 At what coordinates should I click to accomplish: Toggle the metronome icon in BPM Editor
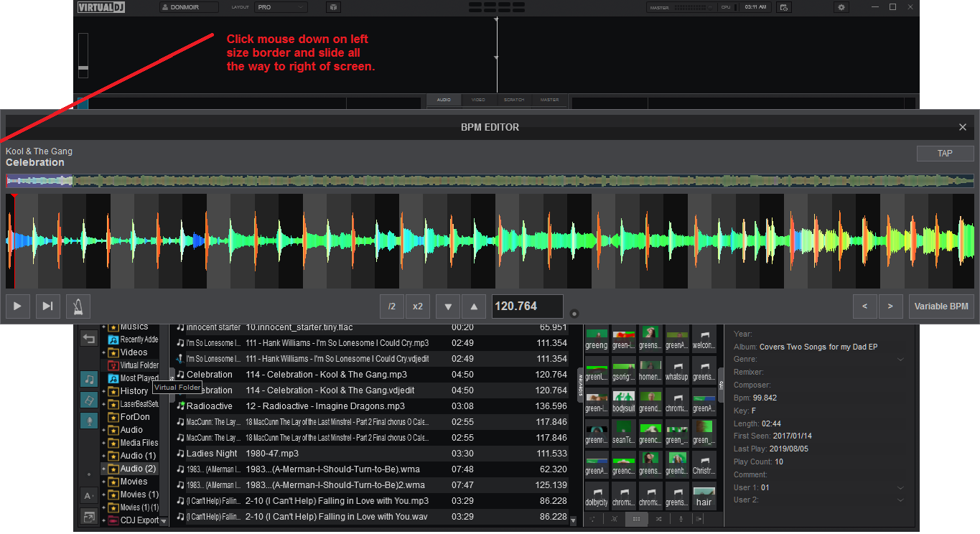(x=78, y=306)
